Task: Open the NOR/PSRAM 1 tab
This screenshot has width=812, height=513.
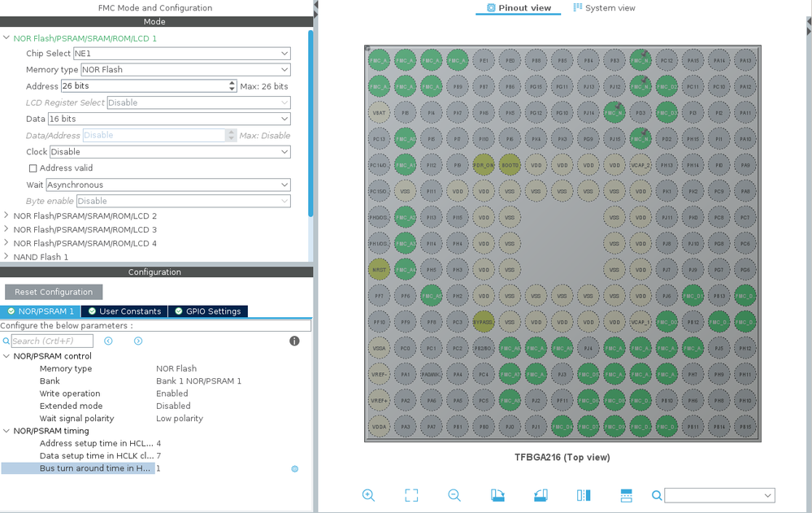Action: pos(41,311)
